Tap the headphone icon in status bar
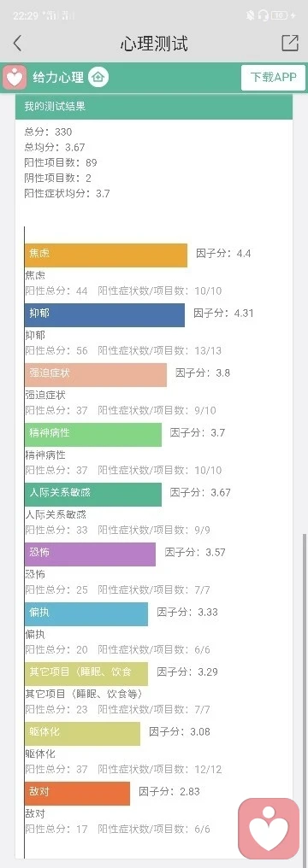This screenshot has height=868, width=308. click(x=264, y=15)
